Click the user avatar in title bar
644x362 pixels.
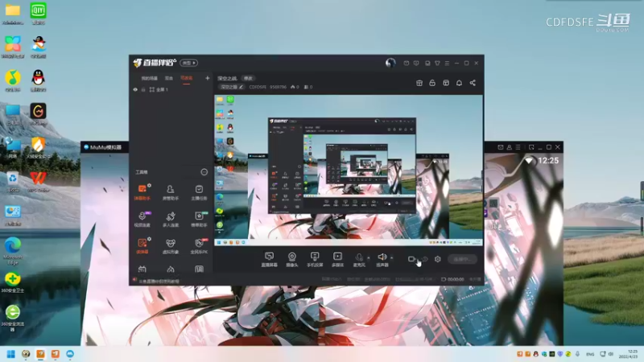click(390, 63)
